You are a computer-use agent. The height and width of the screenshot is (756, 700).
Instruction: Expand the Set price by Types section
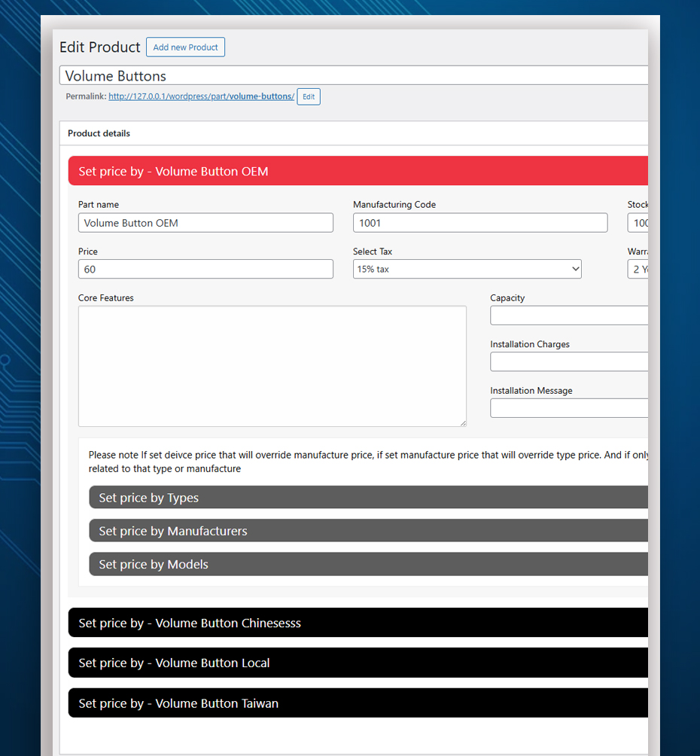pos(369,497)
